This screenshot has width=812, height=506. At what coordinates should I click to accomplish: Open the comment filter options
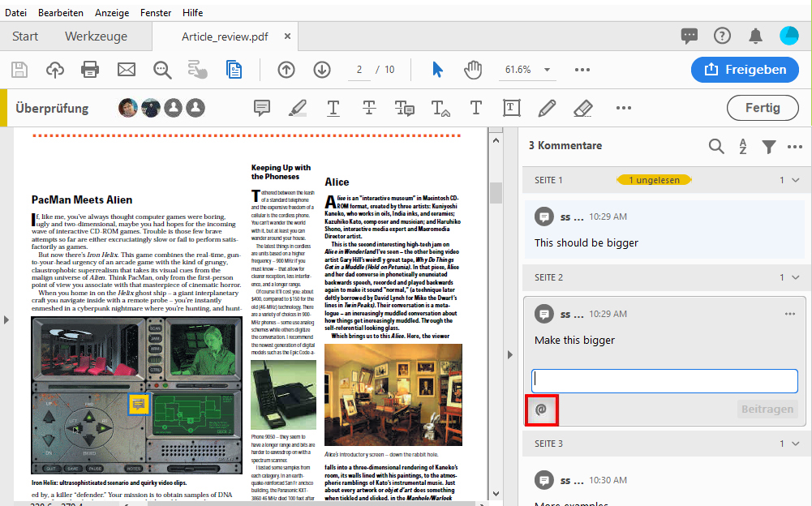click(x=769, y=147)
